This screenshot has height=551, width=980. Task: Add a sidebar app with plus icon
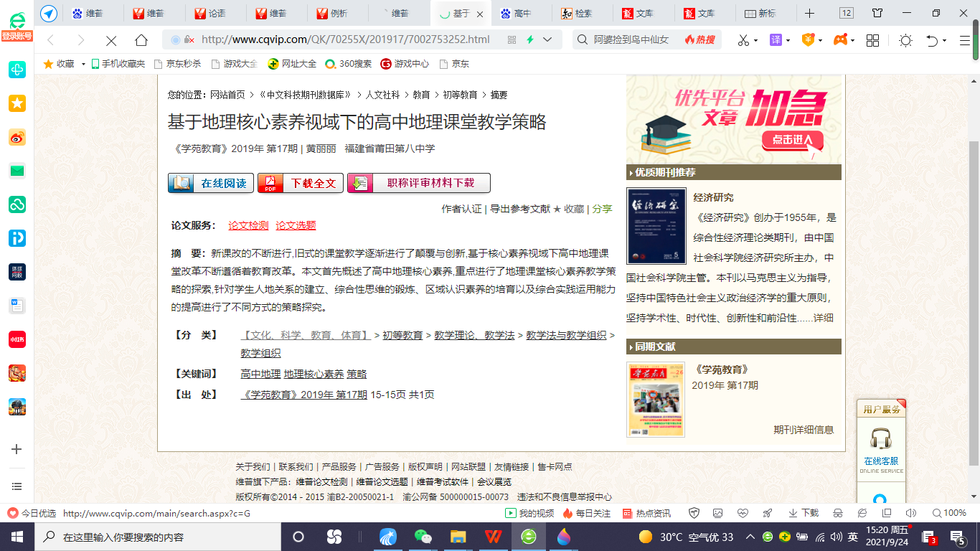17,449
